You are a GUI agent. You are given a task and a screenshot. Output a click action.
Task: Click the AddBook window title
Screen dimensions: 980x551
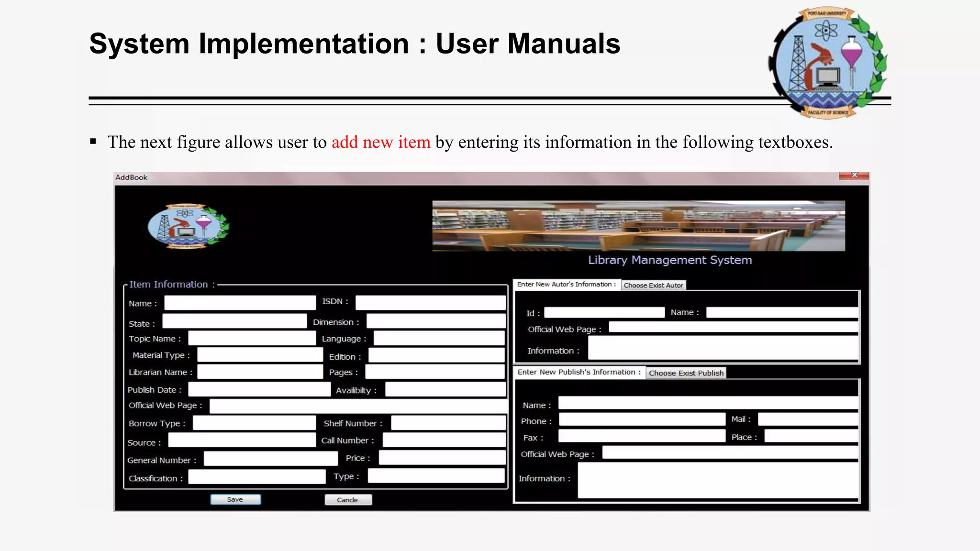132,177
